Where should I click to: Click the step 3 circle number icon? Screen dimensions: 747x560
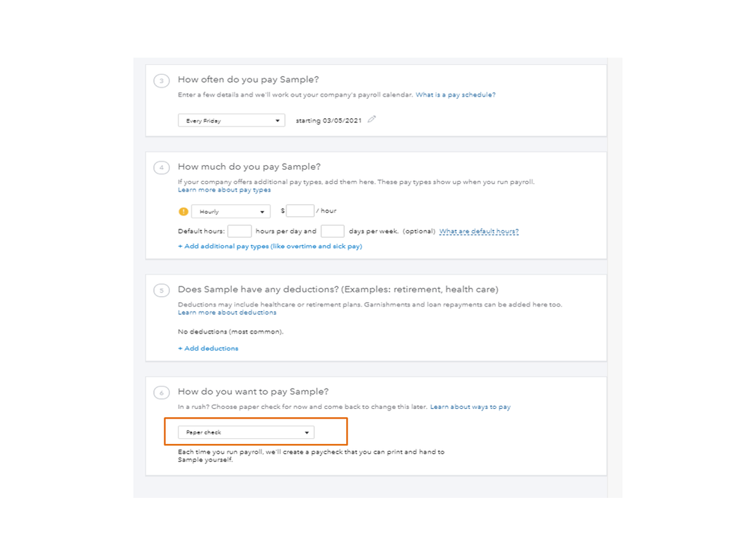tap(162, 81)
